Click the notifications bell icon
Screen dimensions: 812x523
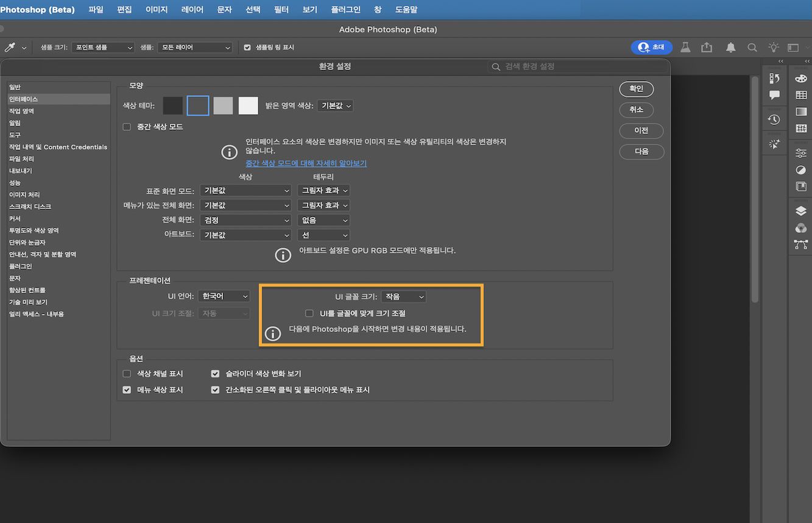tap(730, 47)
